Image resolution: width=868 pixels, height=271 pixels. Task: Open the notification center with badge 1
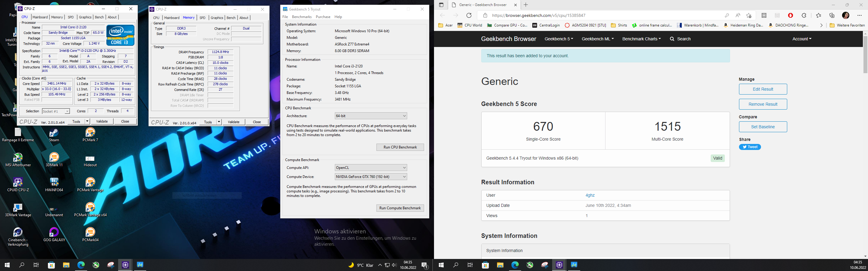point(425,265)
